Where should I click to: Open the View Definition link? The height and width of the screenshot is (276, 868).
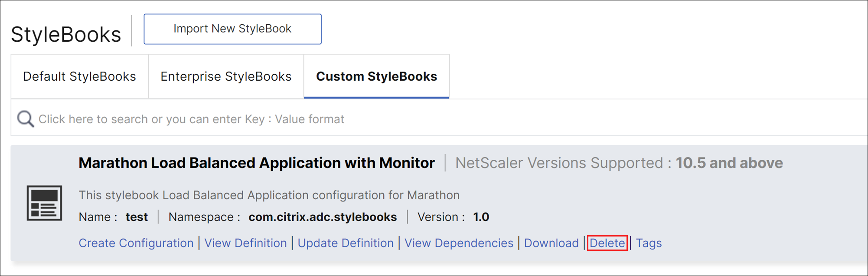(245, 243)
